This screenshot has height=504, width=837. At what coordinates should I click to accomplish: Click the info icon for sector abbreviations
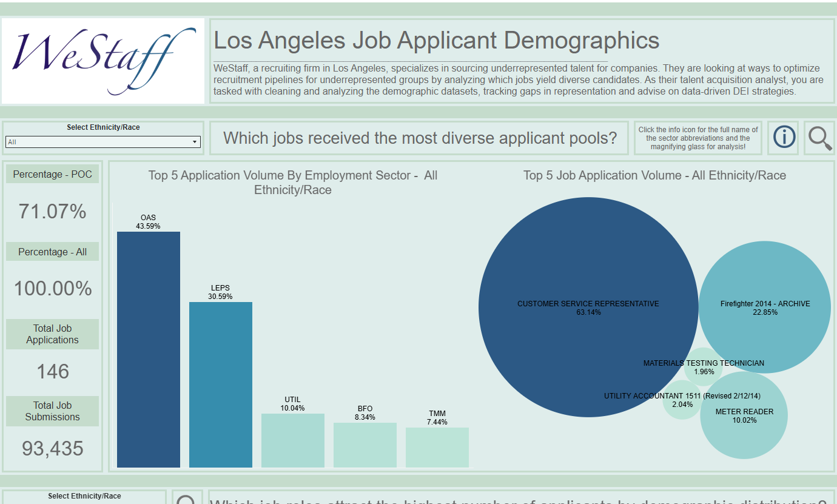point(784,138)
